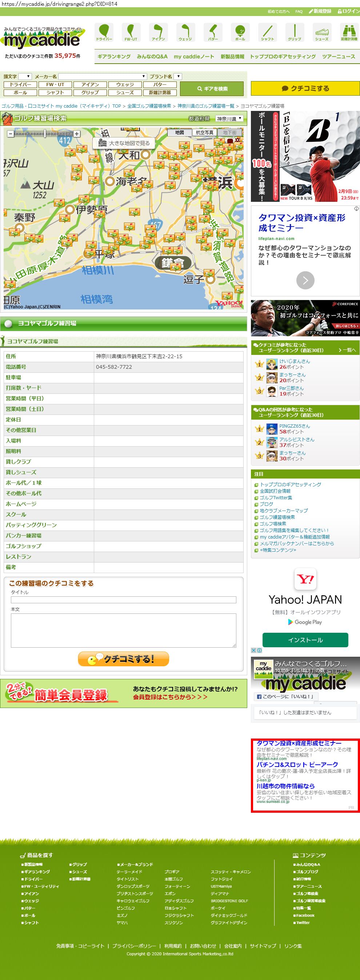
Task: Go to ツアーニュース menu item
Action: click(x=338, y=56)
